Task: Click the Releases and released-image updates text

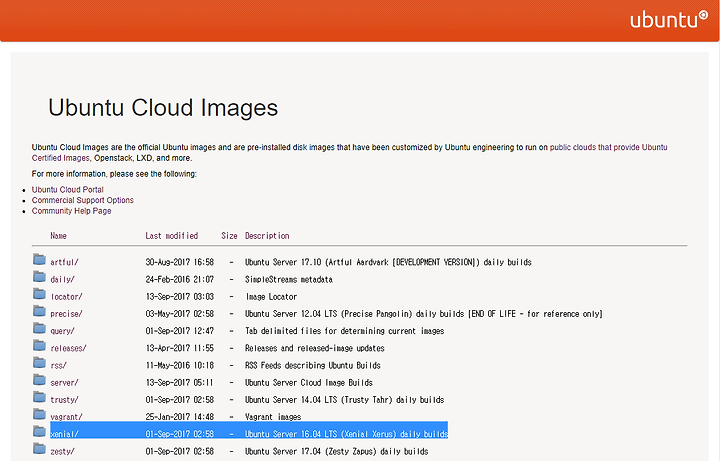Action: pos(315,348)
